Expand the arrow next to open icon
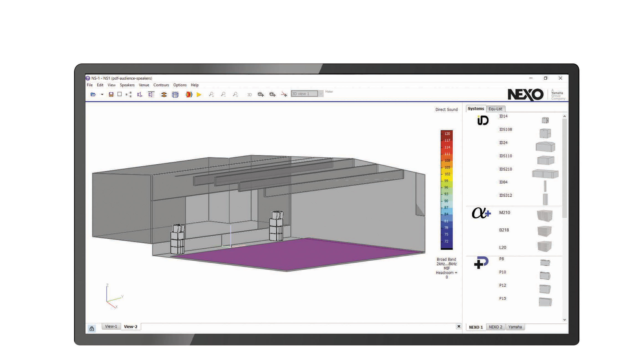This screenshot has width=644, height=359. click(x=102, y=95)
